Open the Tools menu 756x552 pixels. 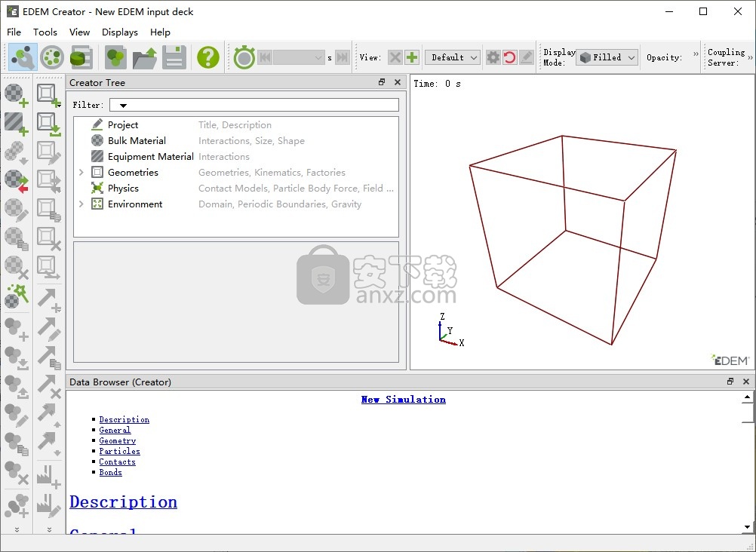45,32
